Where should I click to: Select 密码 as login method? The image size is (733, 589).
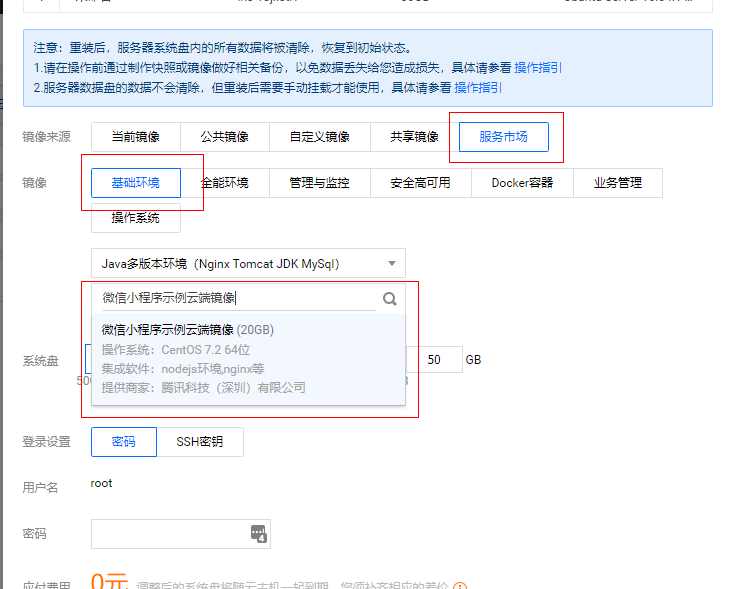click(123, 442)
